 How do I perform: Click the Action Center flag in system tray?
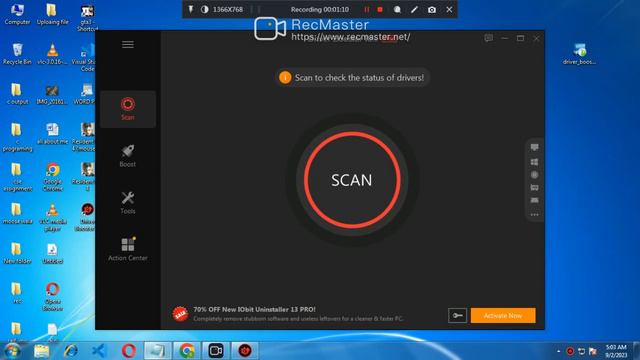click(593, 351)
